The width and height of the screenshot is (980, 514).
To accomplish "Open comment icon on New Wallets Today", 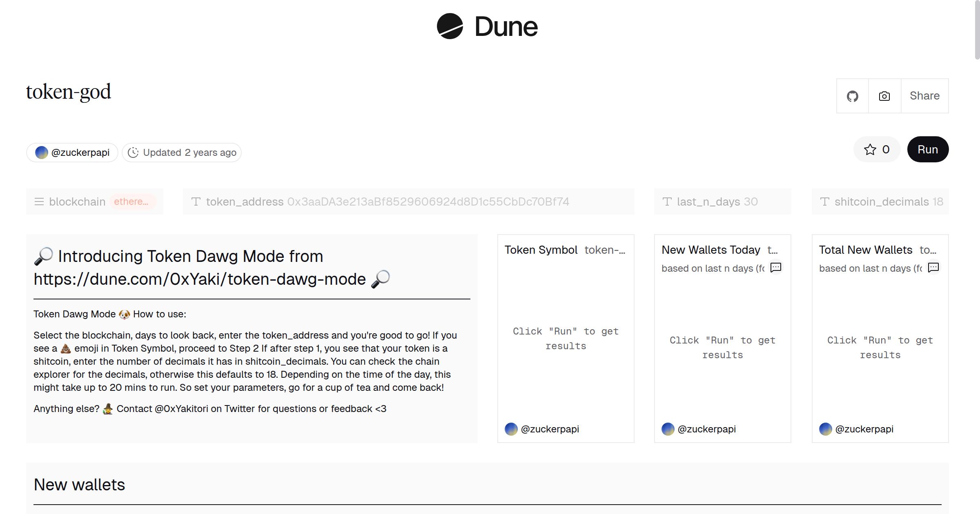I will point(775,268).
